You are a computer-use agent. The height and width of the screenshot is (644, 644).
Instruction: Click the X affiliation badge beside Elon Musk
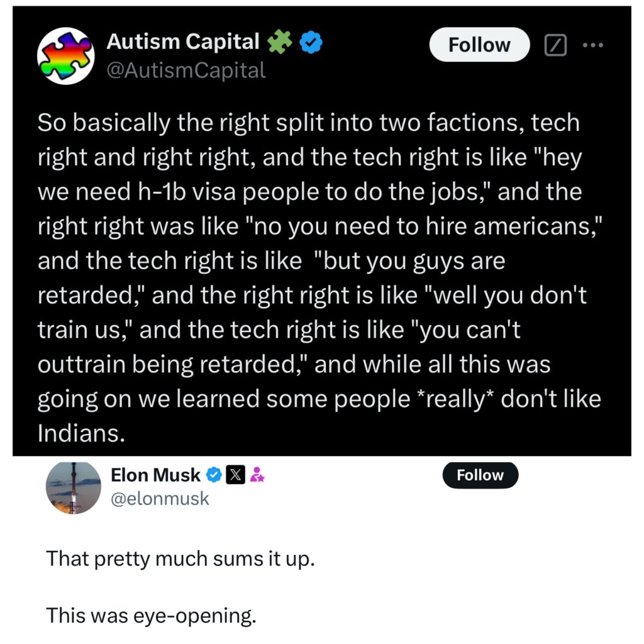(235, 475)
